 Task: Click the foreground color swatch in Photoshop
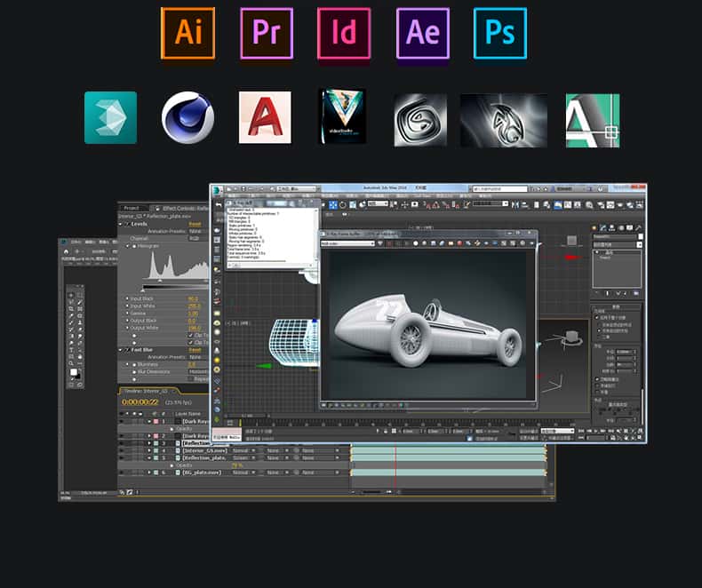[x=74, y=372]
